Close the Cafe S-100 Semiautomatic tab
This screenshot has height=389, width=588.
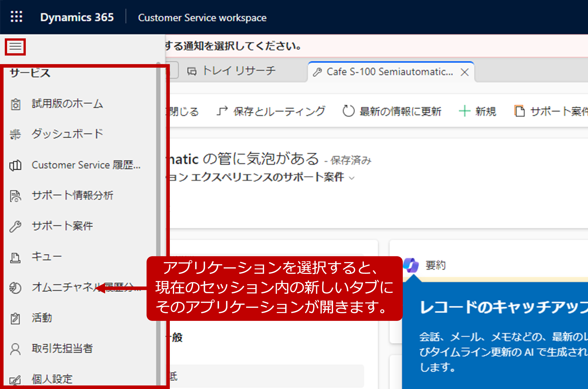[x=464, y=72]
